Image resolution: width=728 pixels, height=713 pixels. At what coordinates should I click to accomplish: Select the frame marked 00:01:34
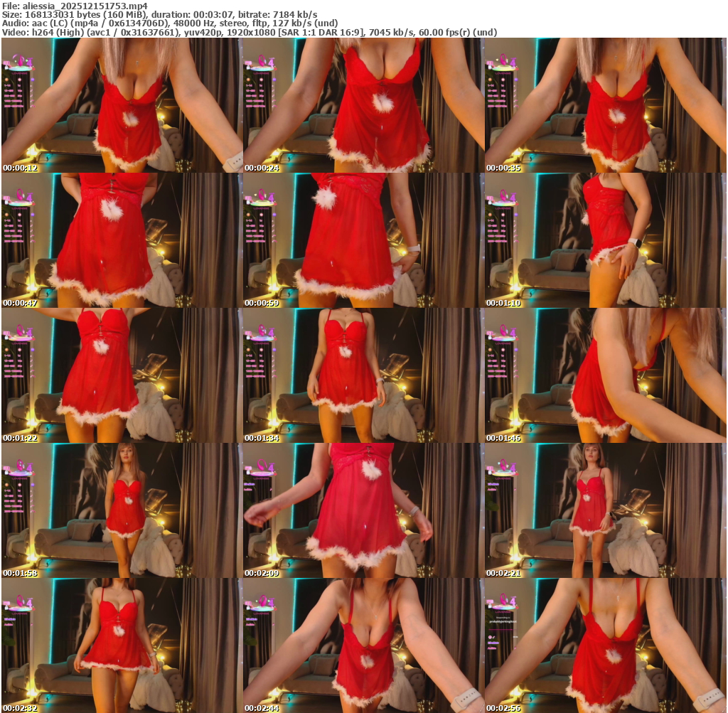click(363, 375)
